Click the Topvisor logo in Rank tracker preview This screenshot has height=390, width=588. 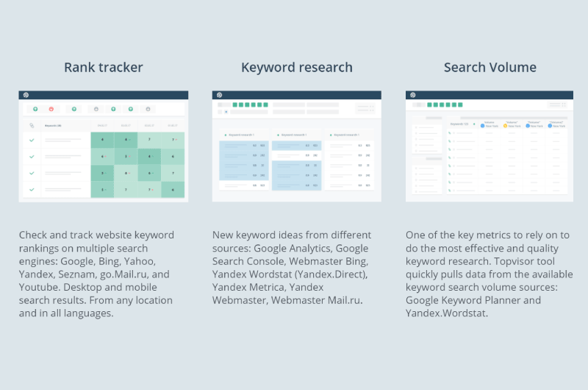point(26,95)
